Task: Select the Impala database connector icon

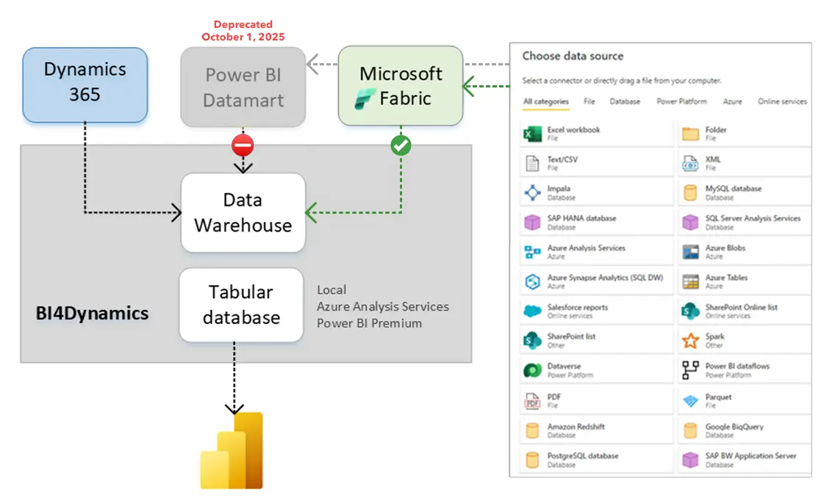Action: pos(532,193)
